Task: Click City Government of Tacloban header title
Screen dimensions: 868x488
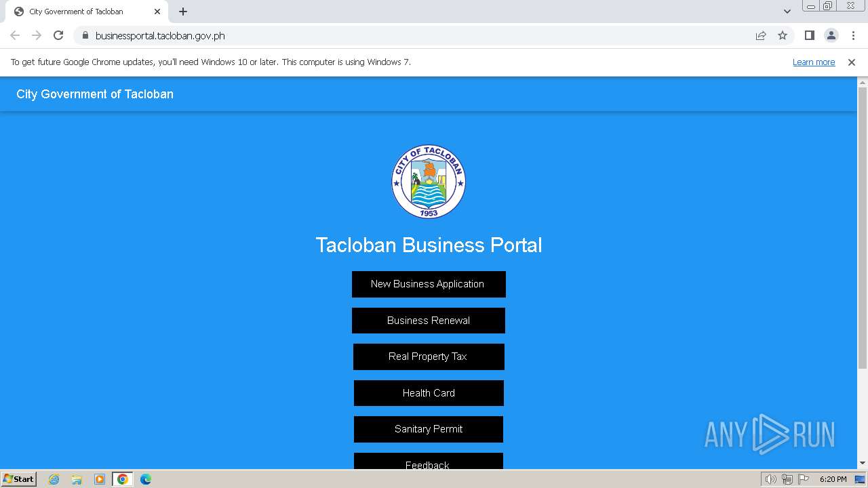Action: pyautogui.click(x=95, y=94)
